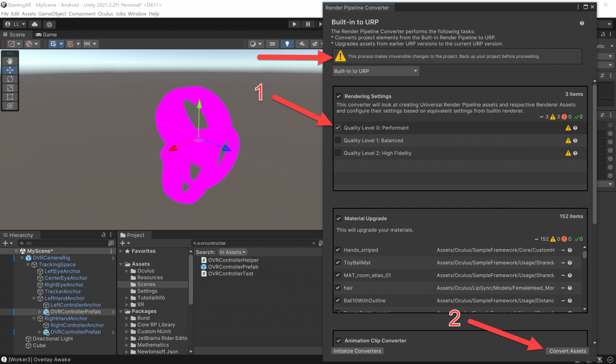Image resolution: width=616 pixels, height=364 pixels.
Task: Click Convert Assets button
Action: (x=567, y=351)
